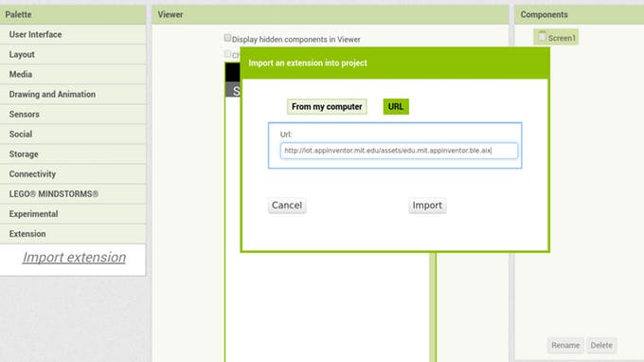Collapse the Extension palette section
The image size is (644, 362).
(x=73, y=234)
